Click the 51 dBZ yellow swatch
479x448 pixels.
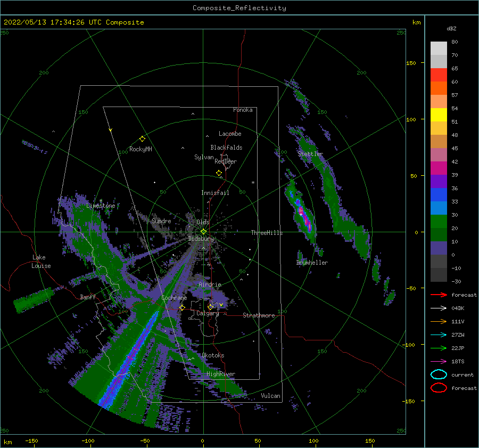439,115
